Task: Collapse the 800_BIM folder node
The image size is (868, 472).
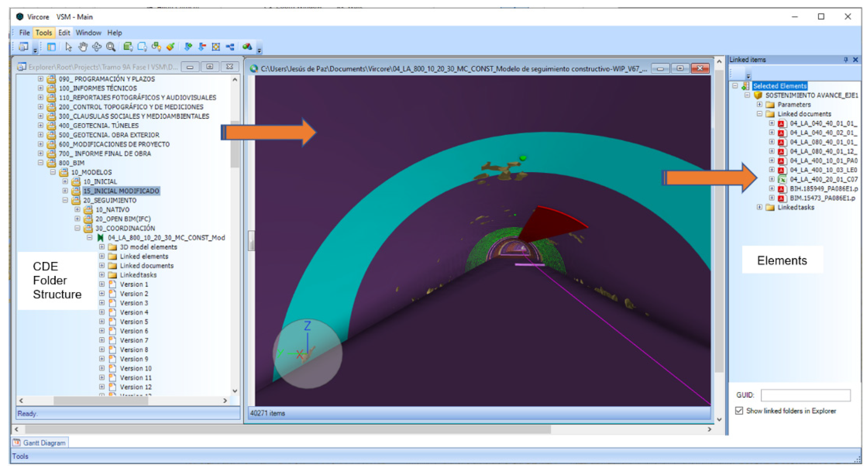Action: [40, 163]
